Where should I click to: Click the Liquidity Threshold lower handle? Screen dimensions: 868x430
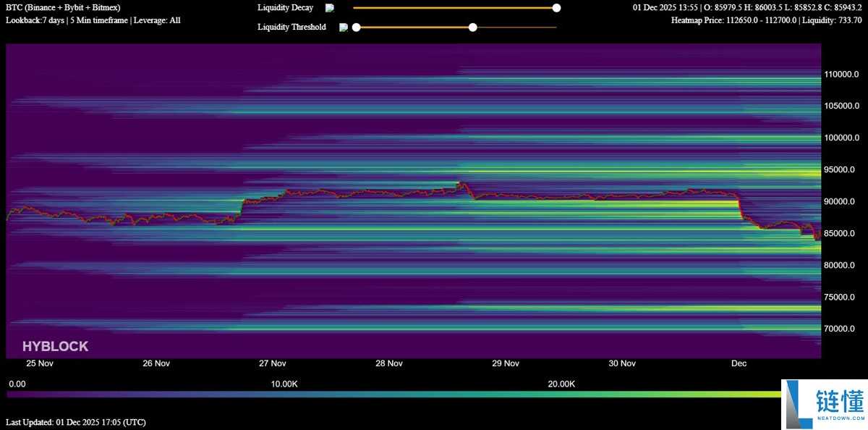point(356,28)
